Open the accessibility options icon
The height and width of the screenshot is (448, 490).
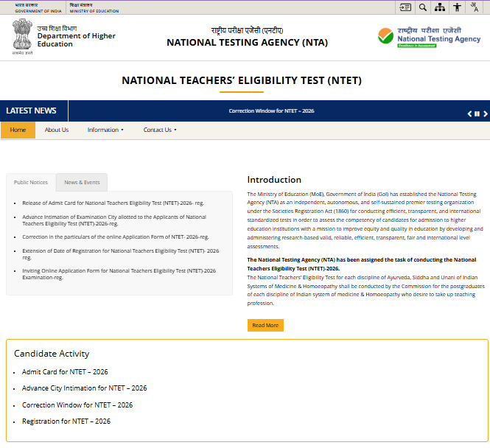[457, 7]
